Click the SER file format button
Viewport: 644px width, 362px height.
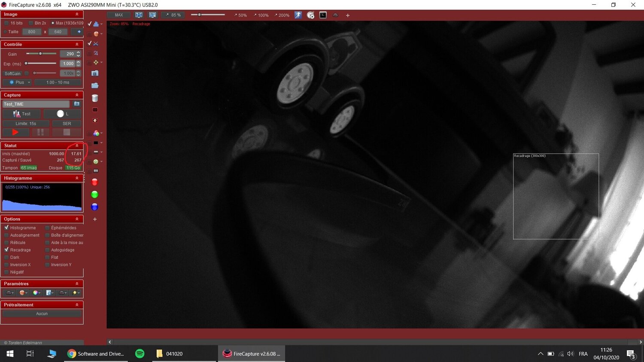pos(67,124)
